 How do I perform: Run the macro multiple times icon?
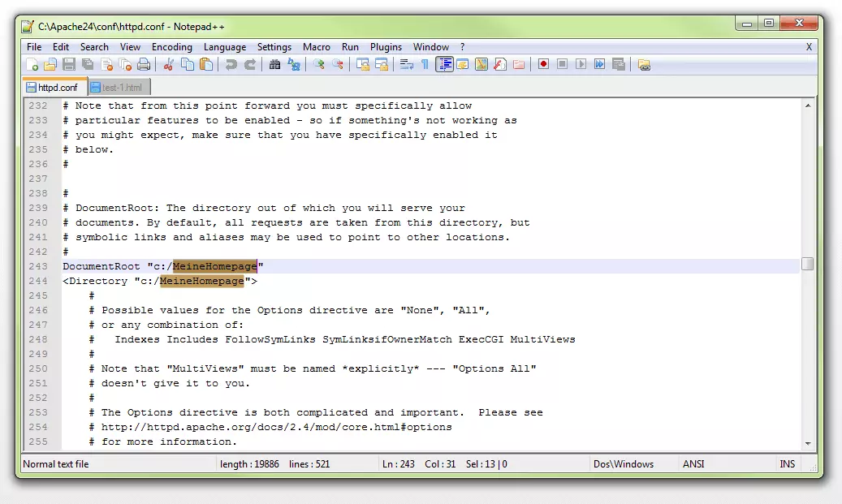pos(600,64)
